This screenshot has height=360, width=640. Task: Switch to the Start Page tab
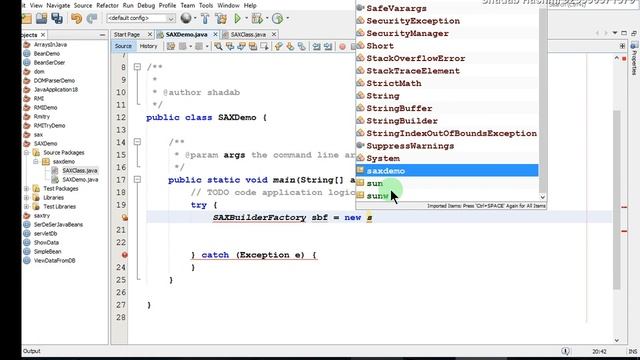127,35
